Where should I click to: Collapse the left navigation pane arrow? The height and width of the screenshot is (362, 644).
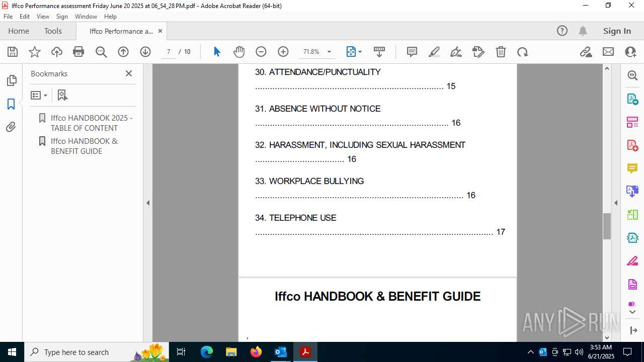coord(148,203)
